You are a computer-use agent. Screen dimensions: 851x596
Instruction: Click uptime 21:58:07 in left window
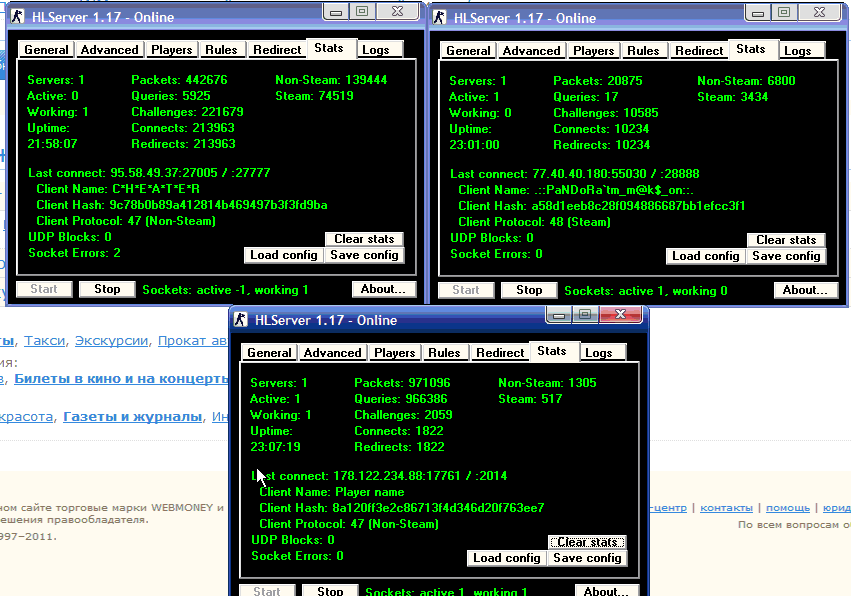click(52, 144)
